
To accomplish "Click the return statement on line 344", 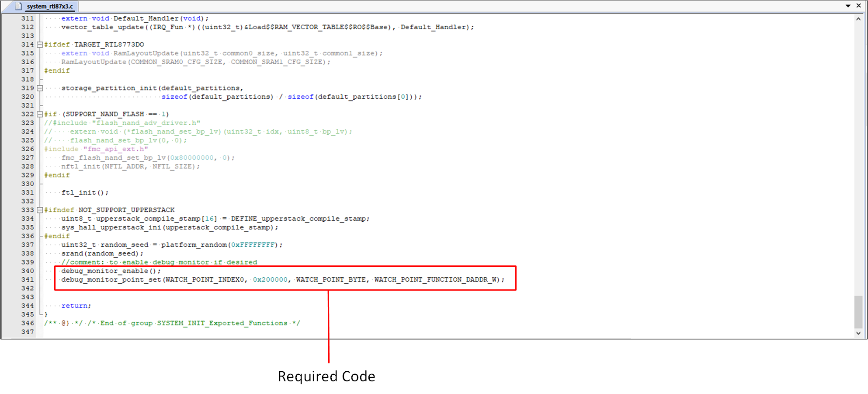I will click(75, 306).
